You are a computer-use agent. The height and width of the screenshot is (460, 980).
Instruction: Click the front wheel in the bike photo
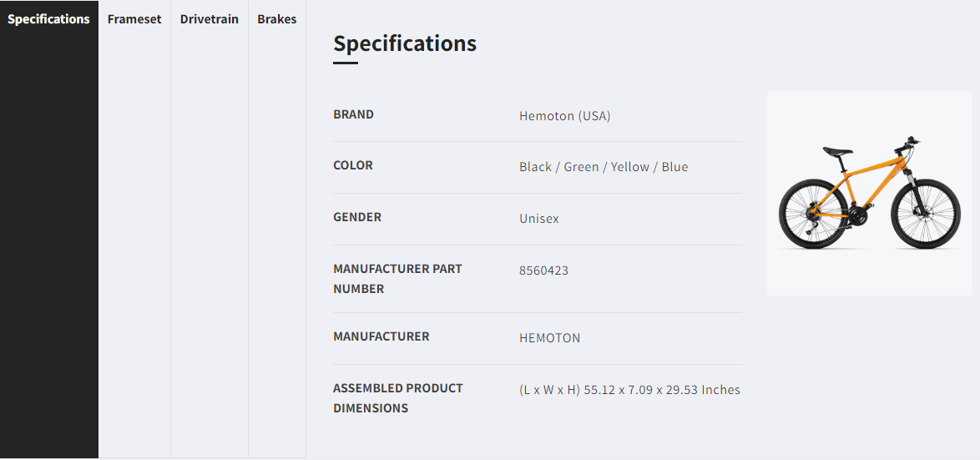(x=926, y=215)
